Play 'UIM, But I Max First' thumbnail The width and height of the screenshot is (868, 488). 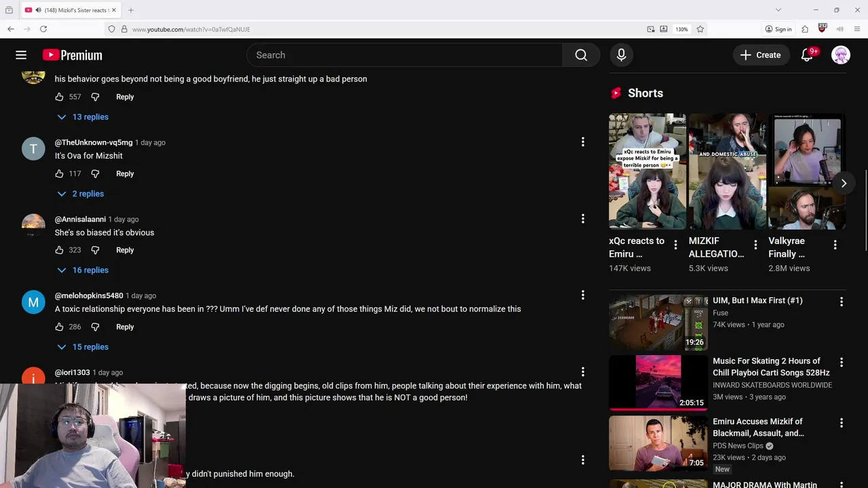coord(658,322)
